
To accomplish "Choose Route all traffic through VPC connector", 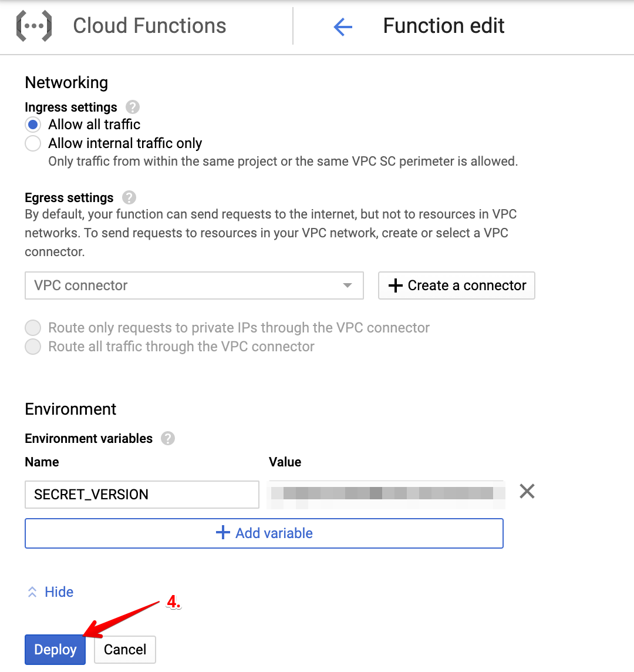I will point(33,347).
